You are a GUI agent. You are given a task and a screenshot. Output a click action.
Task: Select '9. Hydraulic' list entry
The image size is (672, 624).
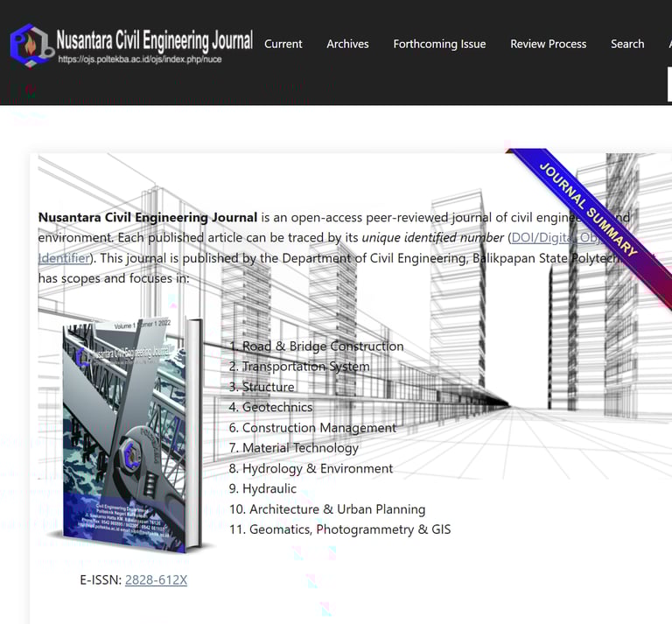pyautogui.click(x=262, y=488)
